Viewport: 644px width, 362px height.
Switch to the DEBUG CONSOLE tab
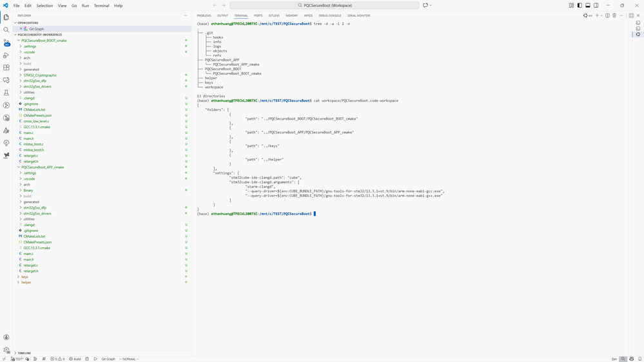coord(330,15)
